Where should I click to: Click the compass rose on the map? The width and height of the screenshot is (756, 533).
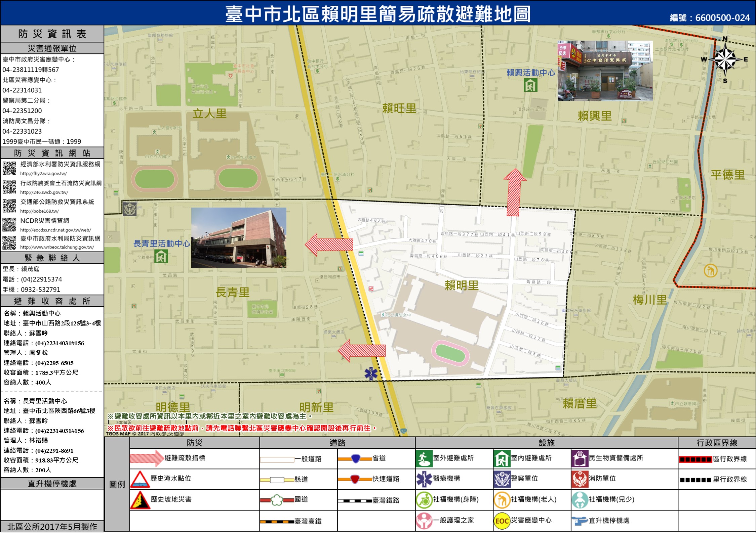click(x=725, y=59)
